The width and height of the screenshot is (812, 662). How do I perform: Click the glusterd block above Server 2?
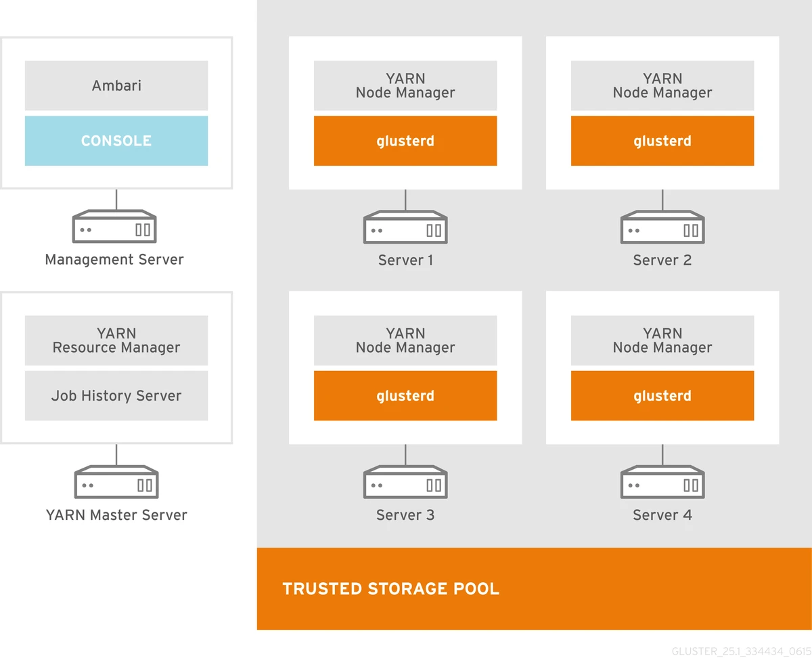662,141
